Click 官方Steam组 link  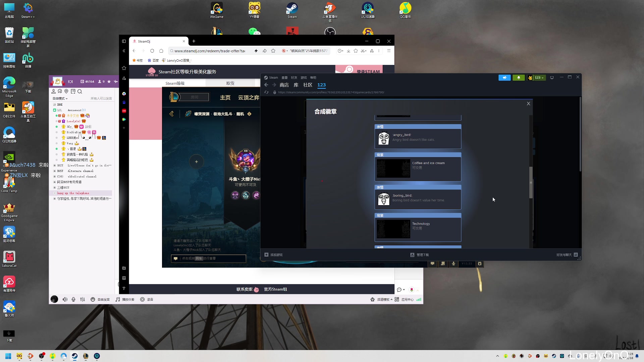coord(275,289)
